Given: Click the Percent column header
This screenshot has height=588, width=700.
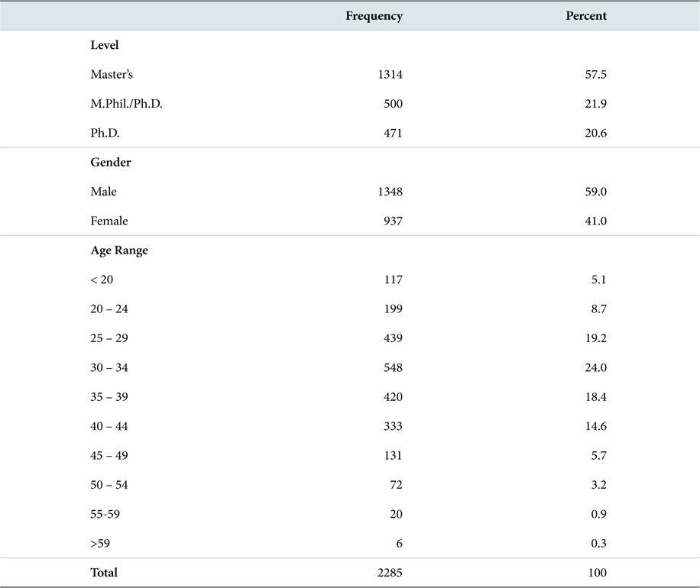Looking at the screenshot, I should coord(585,15).
